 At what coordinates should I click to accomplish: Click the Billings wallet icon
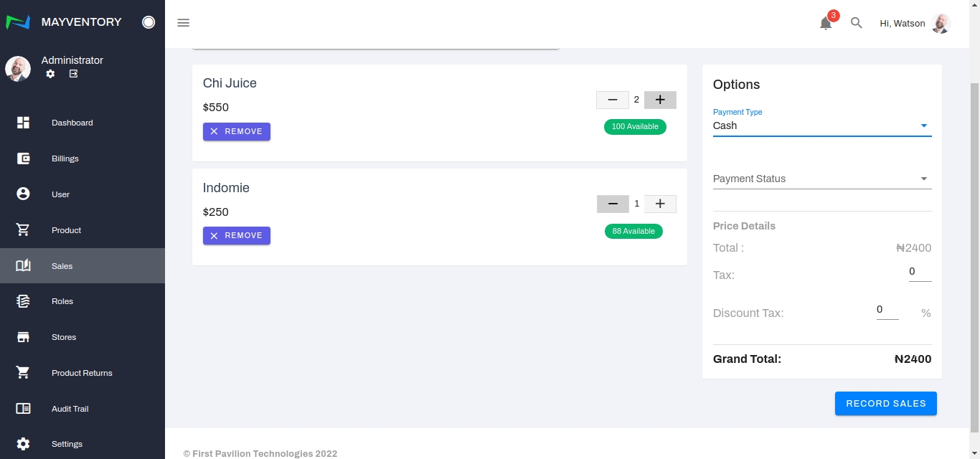[x=23, y=158]
